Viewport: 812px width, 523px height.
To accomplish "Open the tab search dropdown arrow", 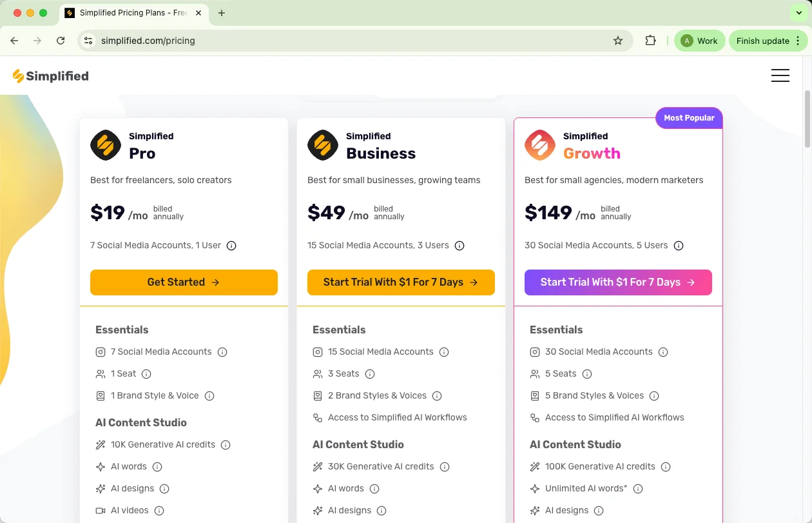I will point(799,13).
